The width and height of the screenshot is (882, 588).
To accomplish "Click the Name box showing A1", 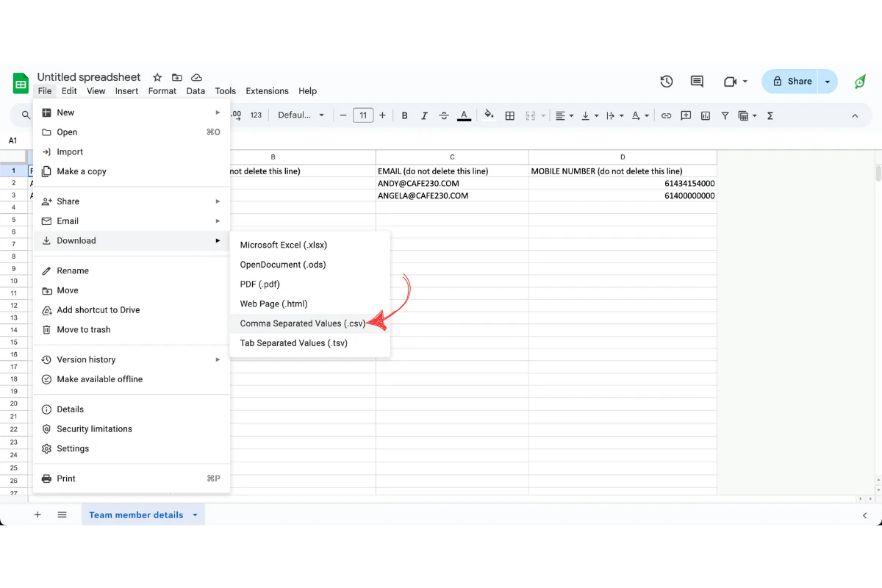I will [13, 140].
